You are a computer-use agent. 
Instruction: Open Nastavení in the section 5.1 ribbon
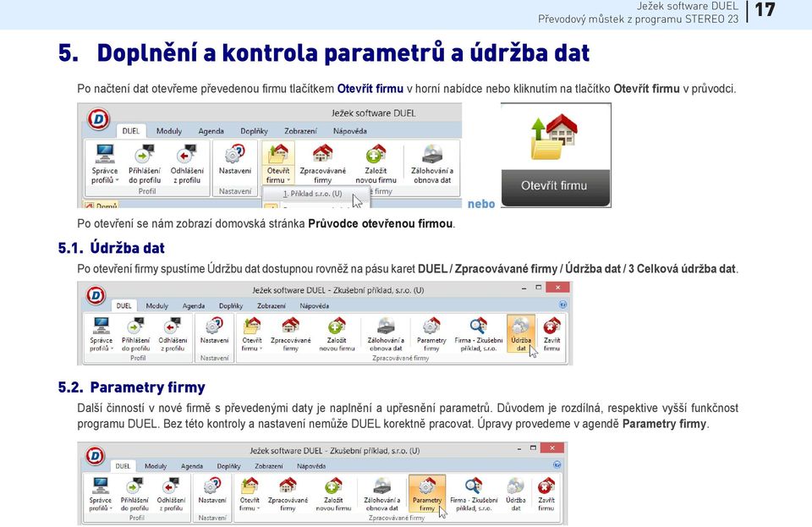coord(214,332)
